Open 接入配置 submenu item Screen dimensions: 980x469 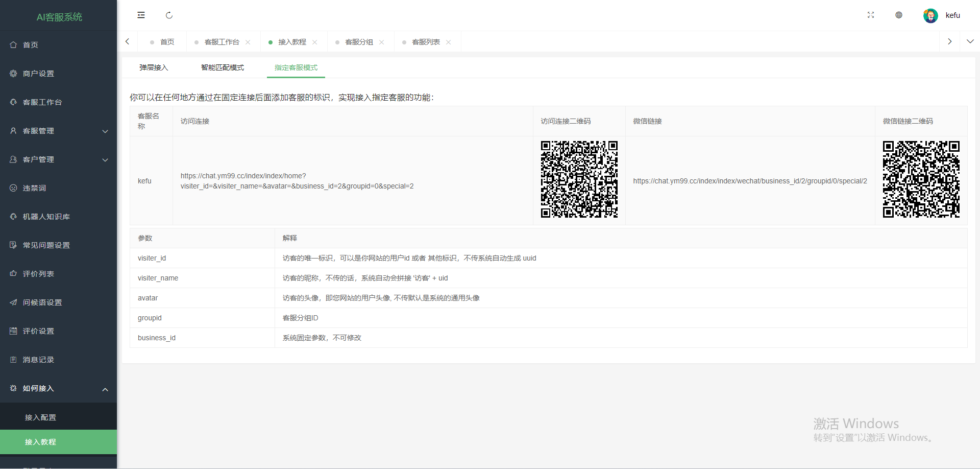pos(58,417)
